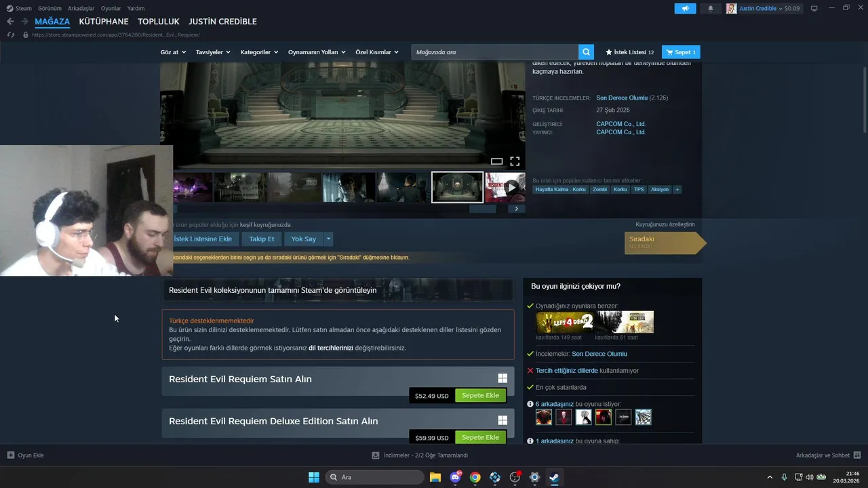Image resolution: width=868 pixels, height=488 pixels.
Task: Open File Explorer from taskbar
Action: 435,477
